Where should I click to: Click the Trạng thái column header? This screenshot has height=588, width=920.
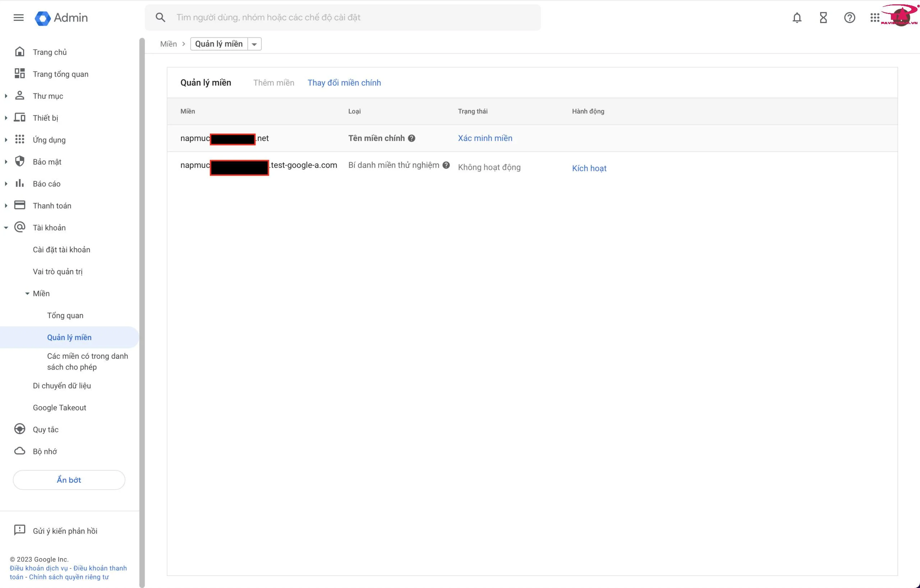473,111
